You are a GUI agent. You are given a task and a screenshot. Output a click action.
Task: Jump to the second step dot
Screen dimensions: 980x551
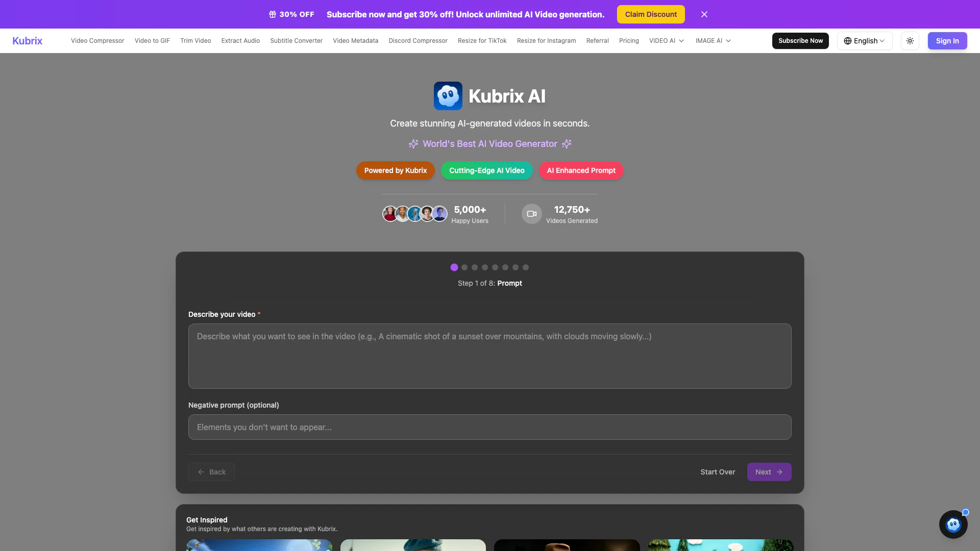tap(464, 267)
